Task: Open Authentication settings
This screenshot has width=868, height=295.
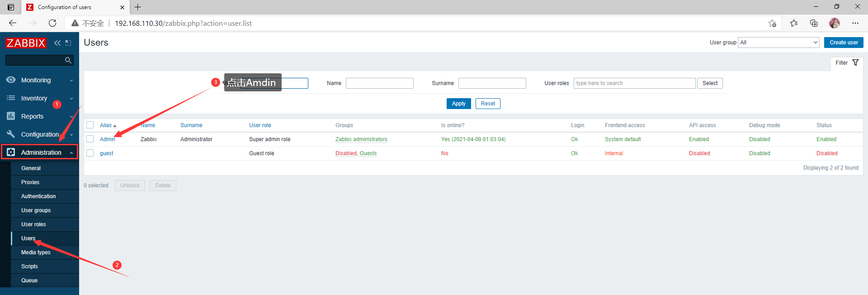Action: [38, 196]
